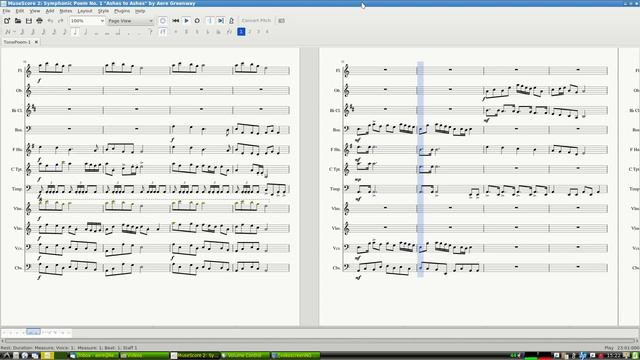Open the Help menu

pos(140,11)
